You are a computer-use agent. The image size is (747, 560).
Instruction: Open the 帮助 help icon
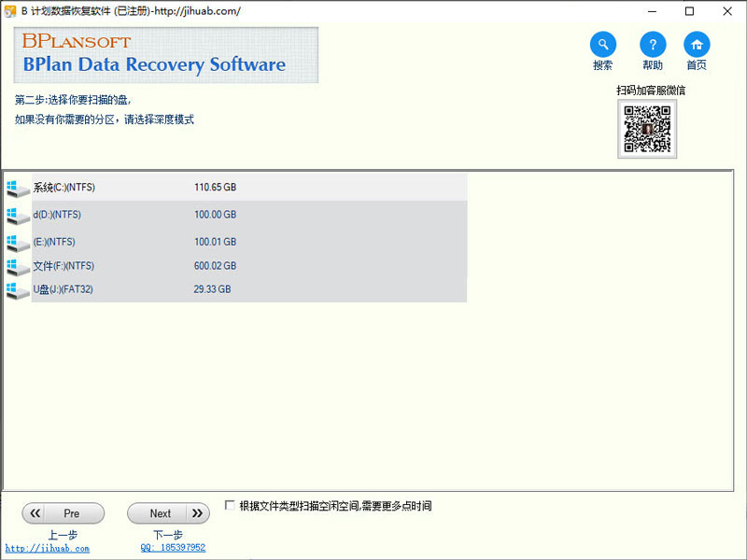click(x=652, y=45)
